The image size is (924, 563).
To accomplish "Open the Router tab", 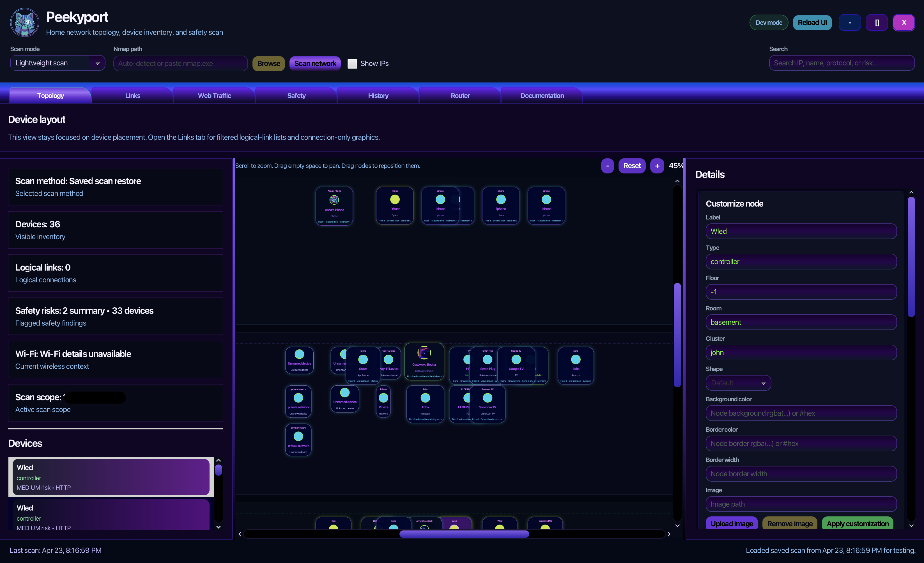I will point(460,95).
